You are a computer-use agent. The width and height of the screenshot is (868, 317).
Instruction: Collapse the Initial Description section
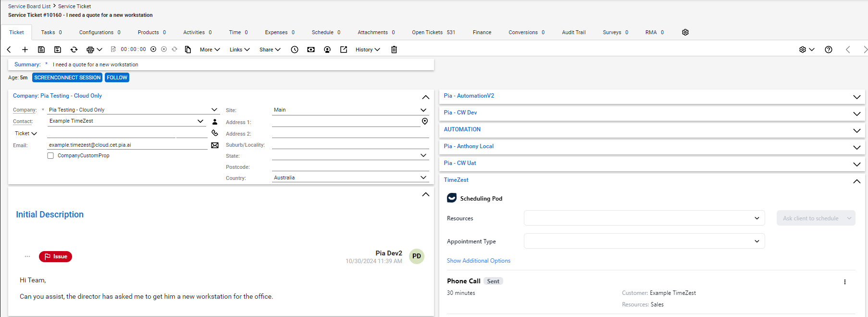pyautogui.click(x=426, y=194)
